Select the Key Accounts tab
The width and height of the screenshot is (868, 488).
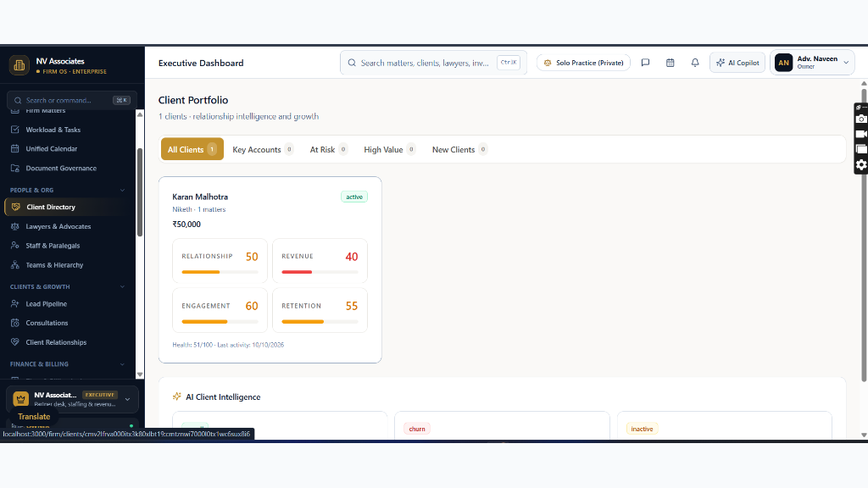[263, 149]
